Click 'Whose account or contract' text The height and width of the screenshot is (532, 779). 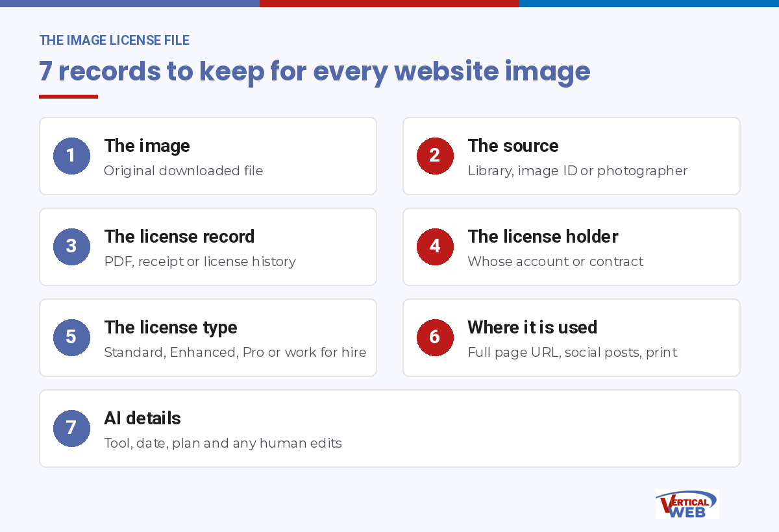coord(556,261)
